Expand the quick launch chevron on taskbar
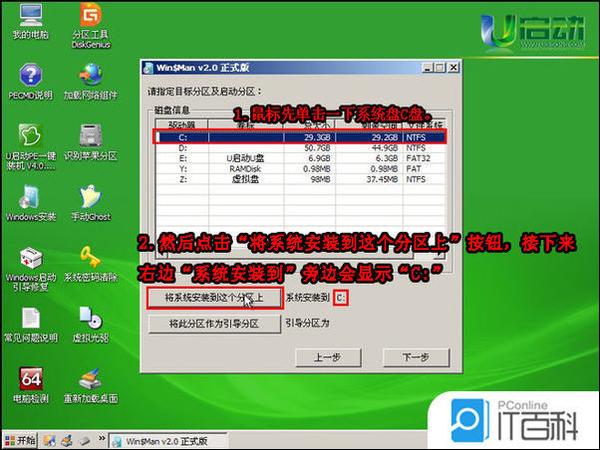The image size is (600, 450). 101,438
